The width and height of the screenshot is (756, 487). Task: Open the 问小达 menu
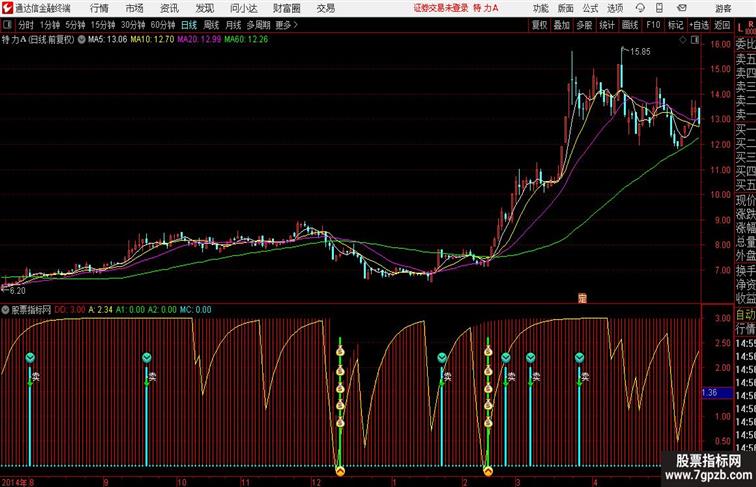(243, 8)
